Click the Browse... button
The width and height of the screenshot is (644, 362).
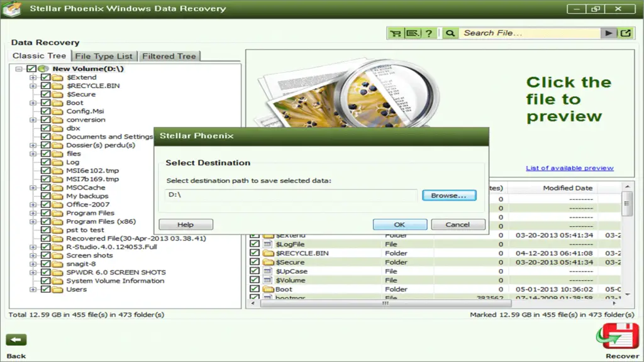(x=449, y=195)
